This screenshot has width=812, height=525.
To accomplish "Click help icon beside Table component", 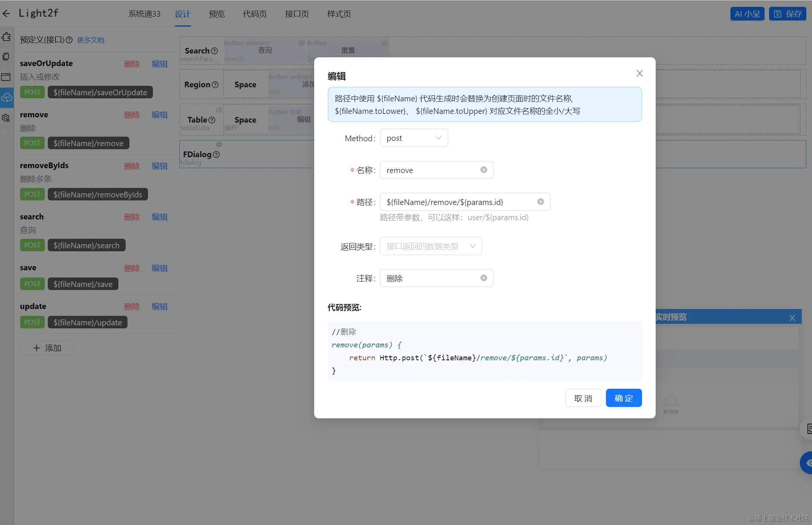I will point(212,120).
